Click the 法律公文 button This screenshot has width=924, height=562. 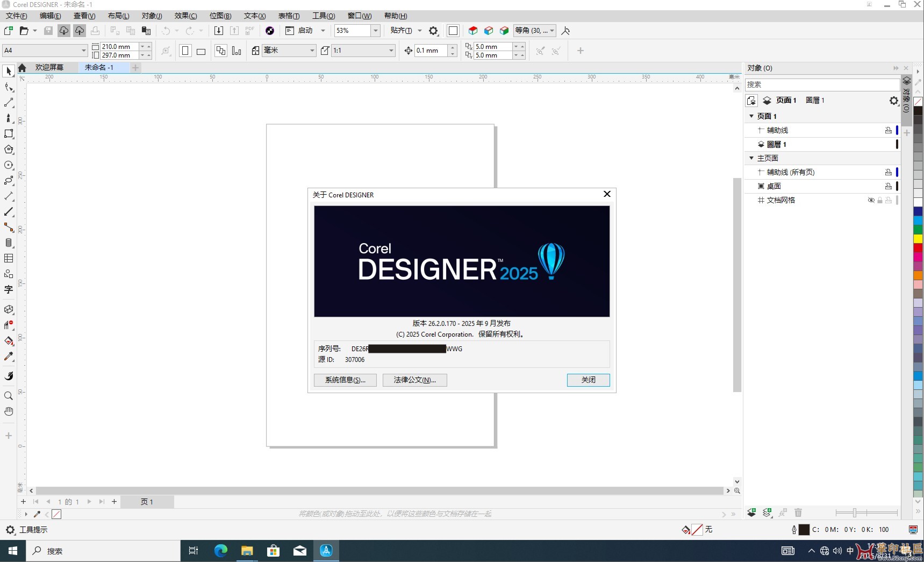click(414, 380)
